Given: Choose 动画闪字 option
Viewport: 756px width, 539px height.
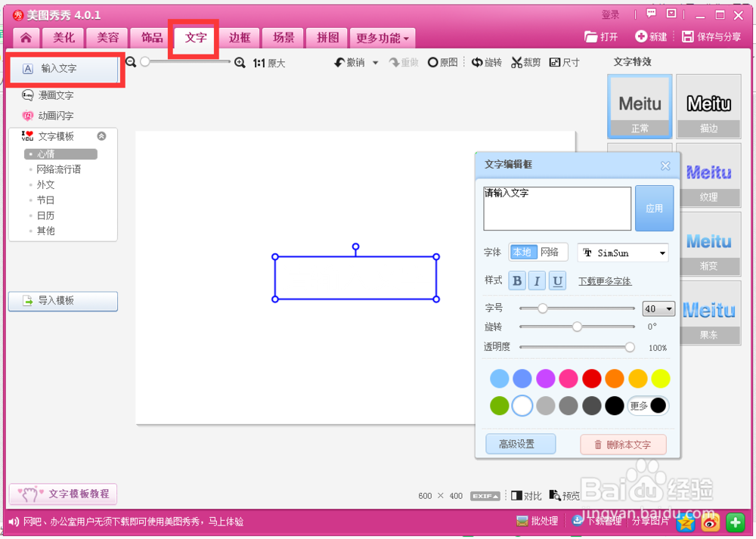Looking at the screenshot, I should pos(48,116).
